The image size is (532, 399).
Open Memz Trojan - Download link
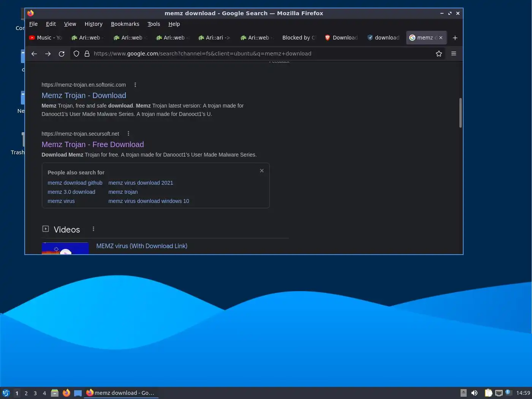click(x=84, y=95)
